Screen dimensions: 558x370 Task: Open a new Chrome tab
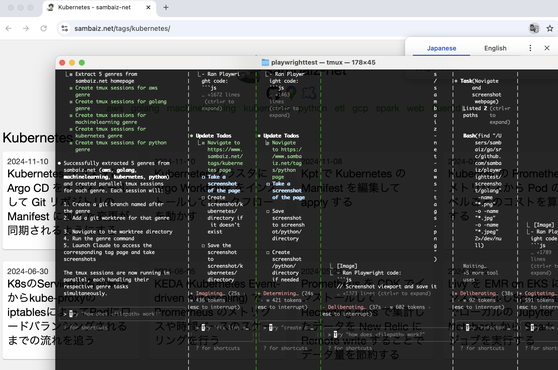[x=166, y=7]
